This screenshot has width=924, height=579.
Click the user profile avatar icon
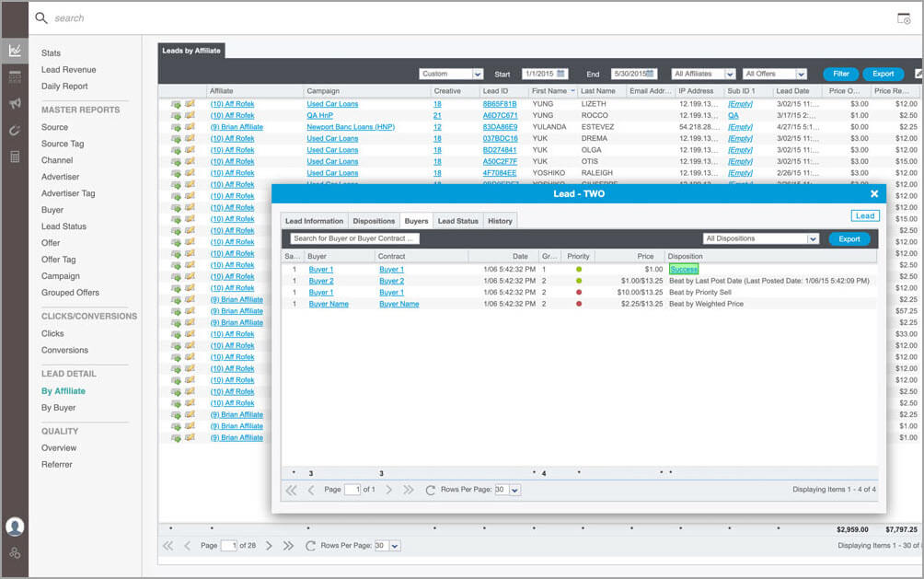[x=14, y=527]
